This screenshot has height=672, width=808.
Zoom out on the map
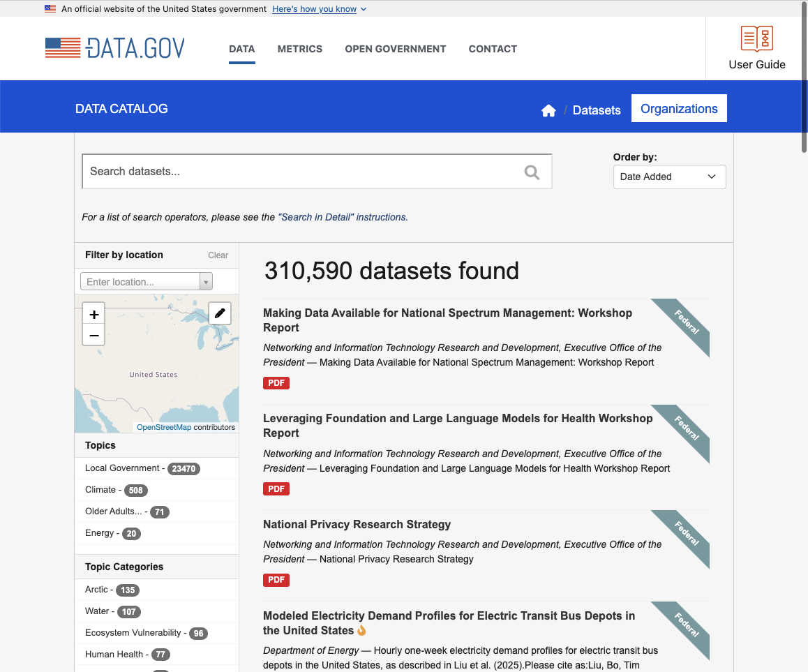[x=94, y=336]
